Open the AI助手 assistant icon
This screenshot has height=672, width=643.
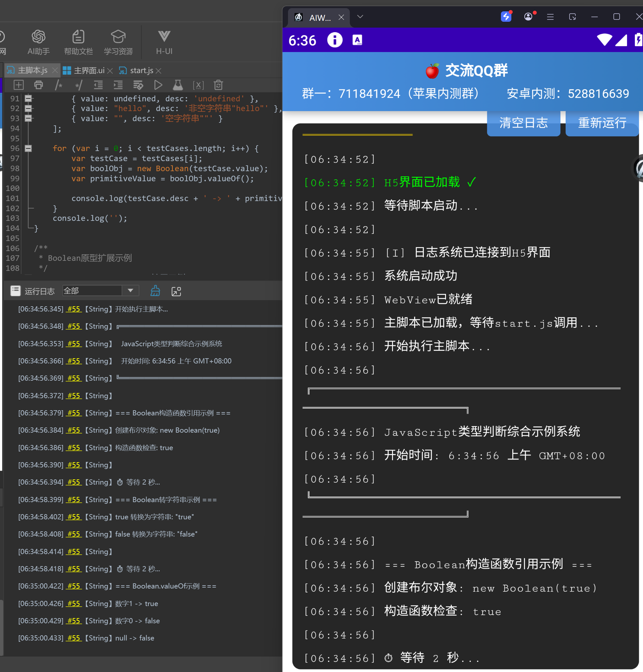pyautogui.click(x=38, y=42)
